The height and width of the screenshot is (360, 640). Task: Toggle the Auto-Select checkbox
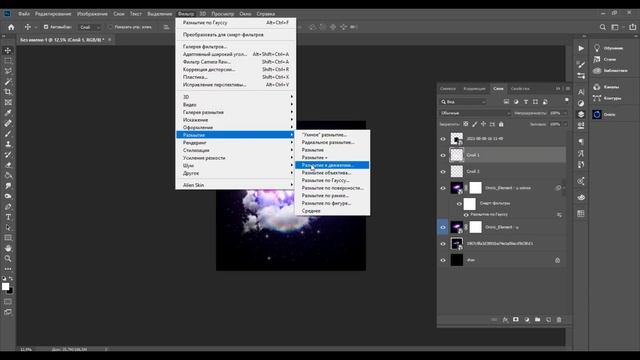click(46, 27)
